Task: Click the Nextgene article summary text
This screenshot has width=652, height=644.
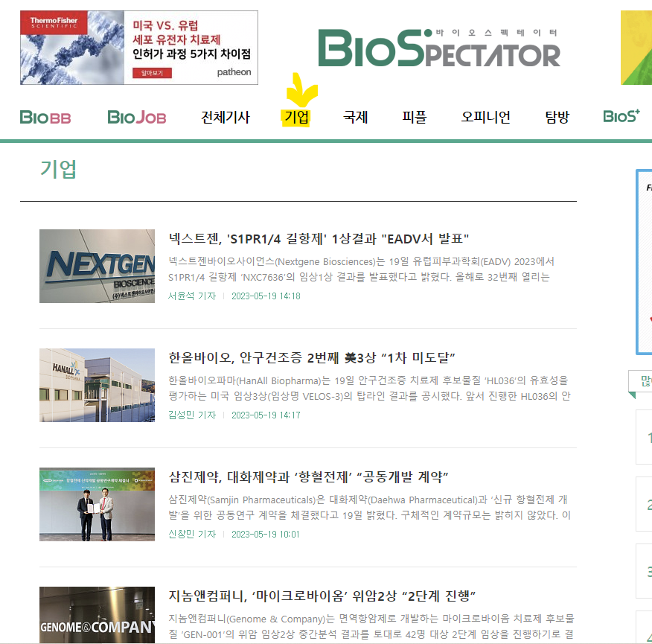Action: (x=361, y=270)
